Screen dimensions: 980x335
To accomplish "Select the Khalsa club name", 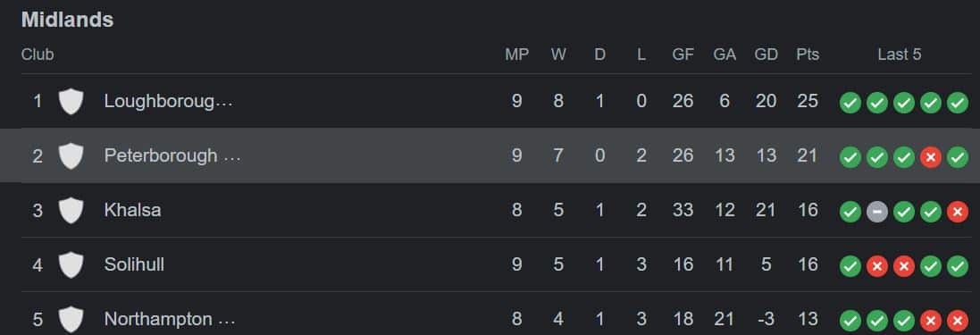I will pos(132,210).
